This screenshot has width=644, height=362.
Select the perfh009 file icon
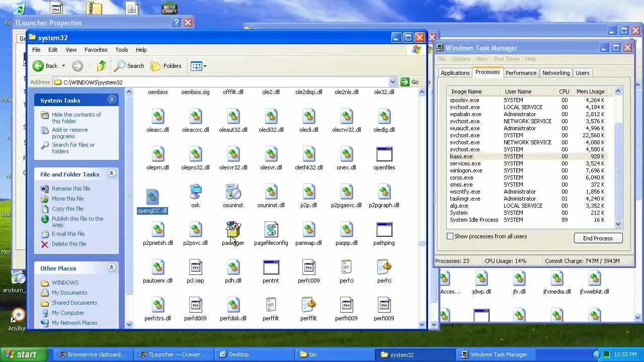[x=346, y=305]
